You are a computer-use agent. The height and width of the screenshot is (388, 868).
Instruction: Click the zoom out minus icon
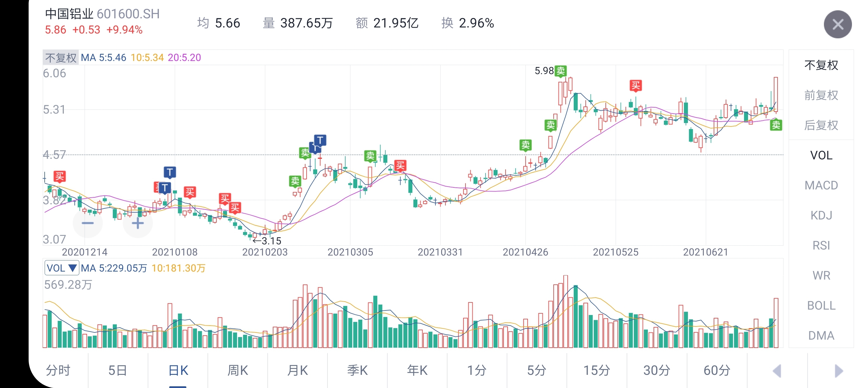[x=88, y=223]
